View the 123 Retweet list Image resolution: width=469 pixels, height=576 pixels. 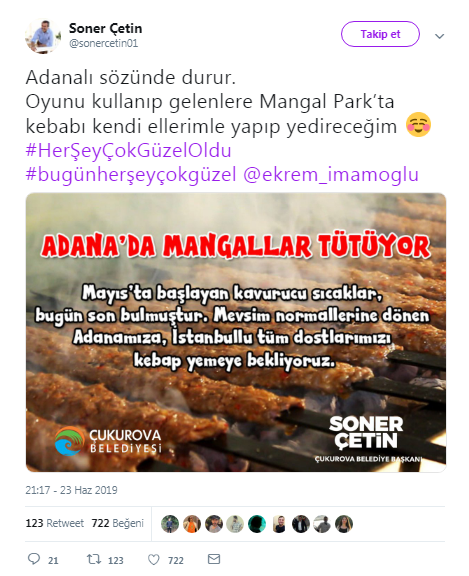point(54,523)
